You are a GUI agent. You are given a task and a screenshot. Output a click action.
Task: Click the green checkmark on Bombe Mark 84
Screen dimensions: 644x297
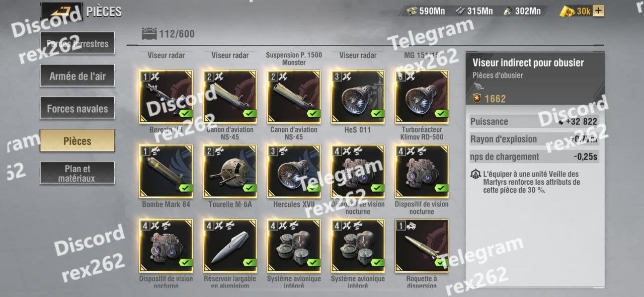(186, 188)
